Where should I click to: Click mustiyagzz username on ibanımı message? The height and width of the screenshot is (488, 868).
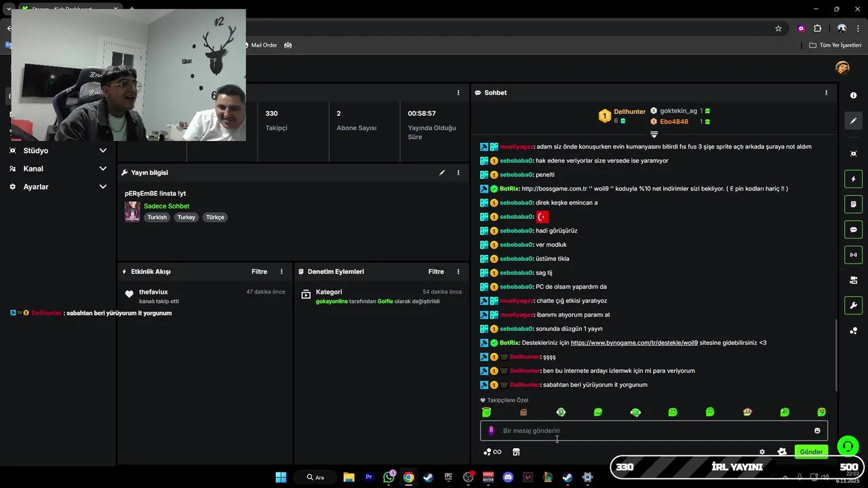point(517,315)
